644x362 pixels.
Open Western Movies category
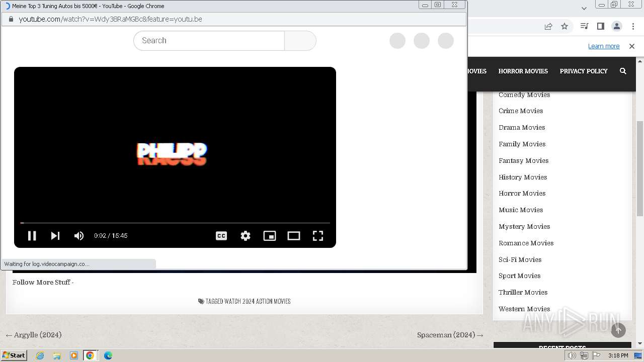[524, 309]
